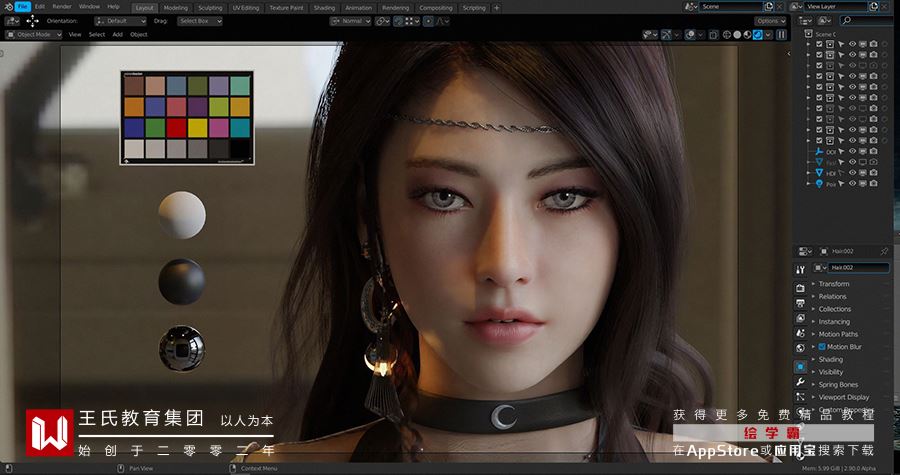This screenshot has height=475, width=900.
Task: Switch to rendered viewport shading
Action: point(758,35)
